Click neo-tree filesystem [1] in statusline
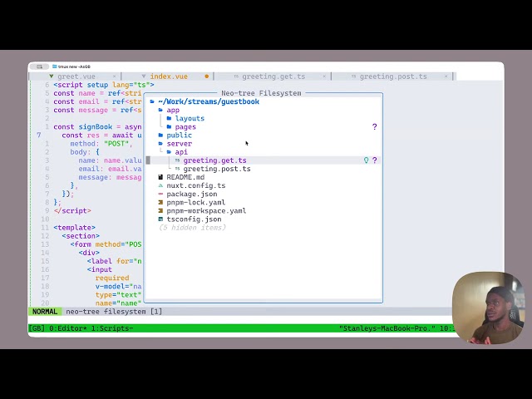 tap(114, 312)
